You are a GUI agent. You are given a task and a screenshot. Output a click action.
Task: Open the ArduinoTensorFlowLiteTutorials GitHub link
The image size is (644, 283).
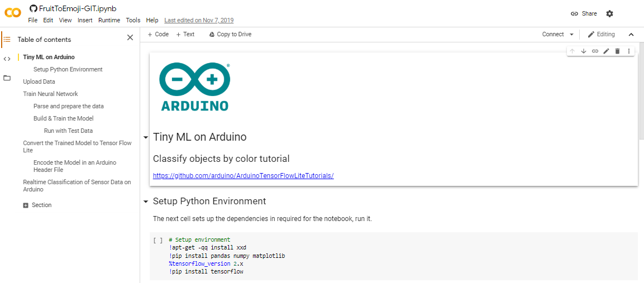(x=243, y=175)
